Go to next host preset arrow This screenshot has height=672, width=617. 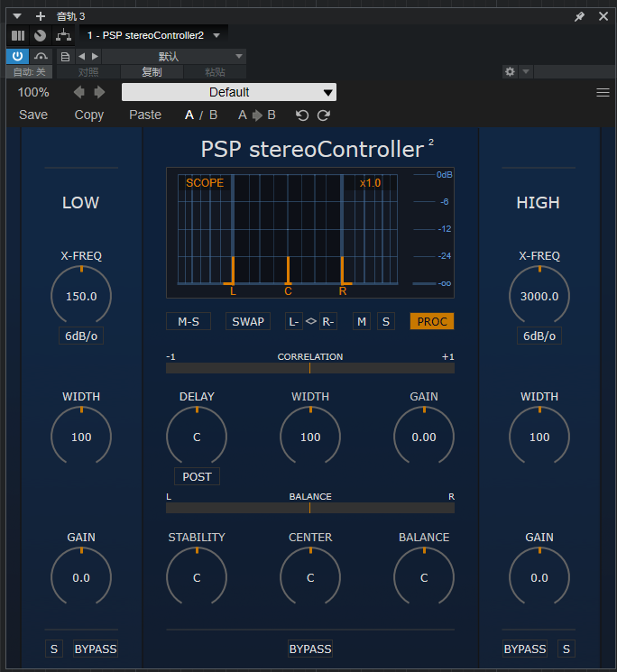tap(95, 56)
